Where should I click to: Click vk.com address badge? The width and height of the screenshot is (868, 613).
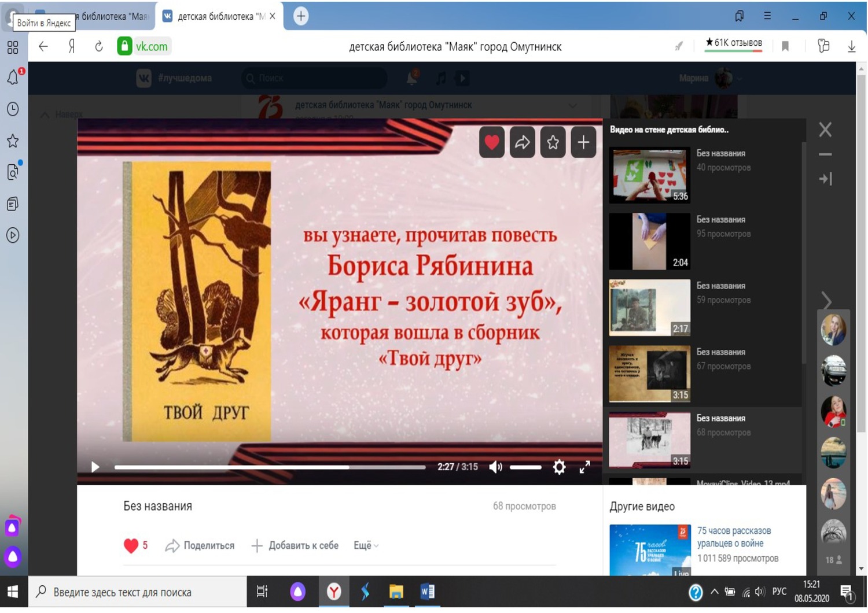tap(144, 46)
